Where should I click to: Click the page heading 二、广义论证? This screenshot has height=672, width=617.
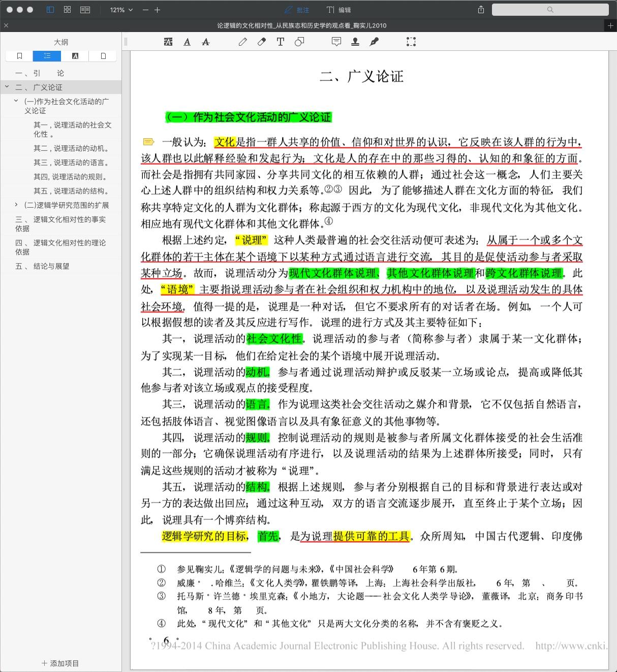click(x=361, y=77)
